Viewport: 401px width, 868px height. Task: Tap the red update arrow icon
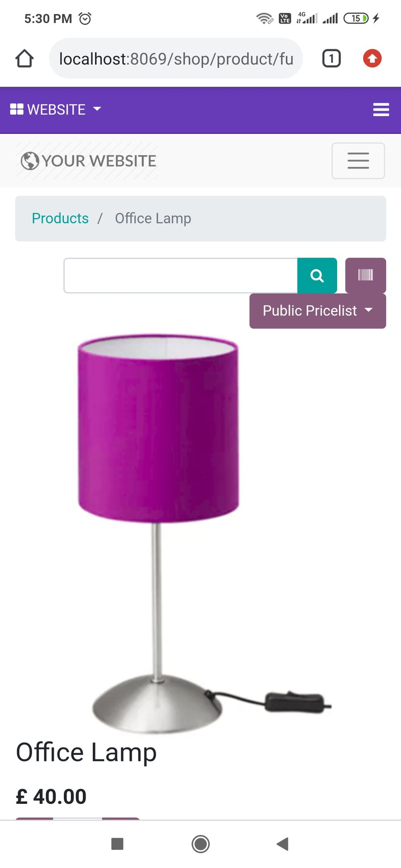pyautogui.click(x=372, y=58)
